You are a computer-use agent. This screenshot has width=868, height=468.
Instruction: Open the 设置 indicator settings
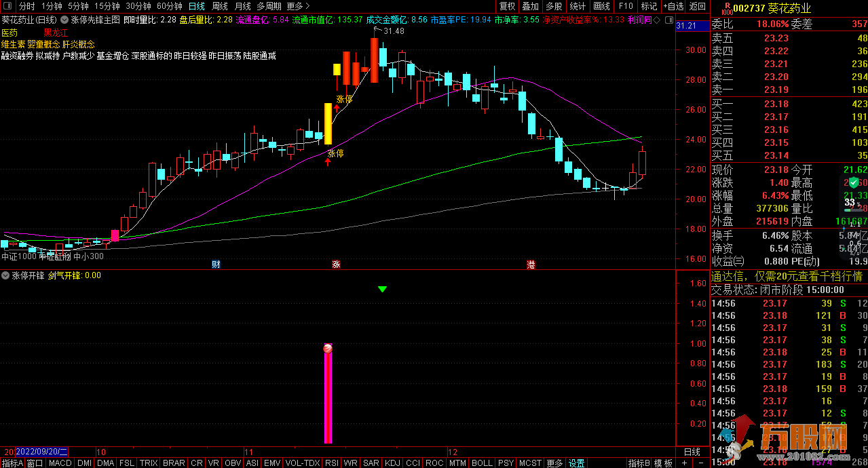[x=577, y=463]
